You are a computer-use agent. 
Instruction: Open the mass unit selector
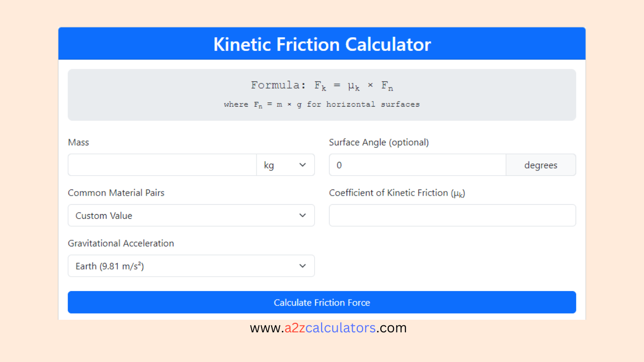[x=285, y=164]
